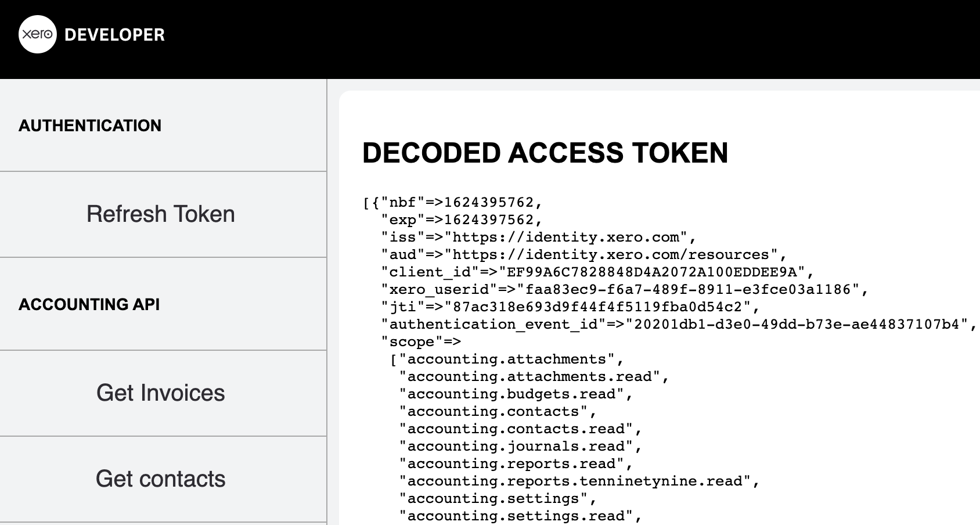Click the DEVELOPER header text

(x=114, y=35)
